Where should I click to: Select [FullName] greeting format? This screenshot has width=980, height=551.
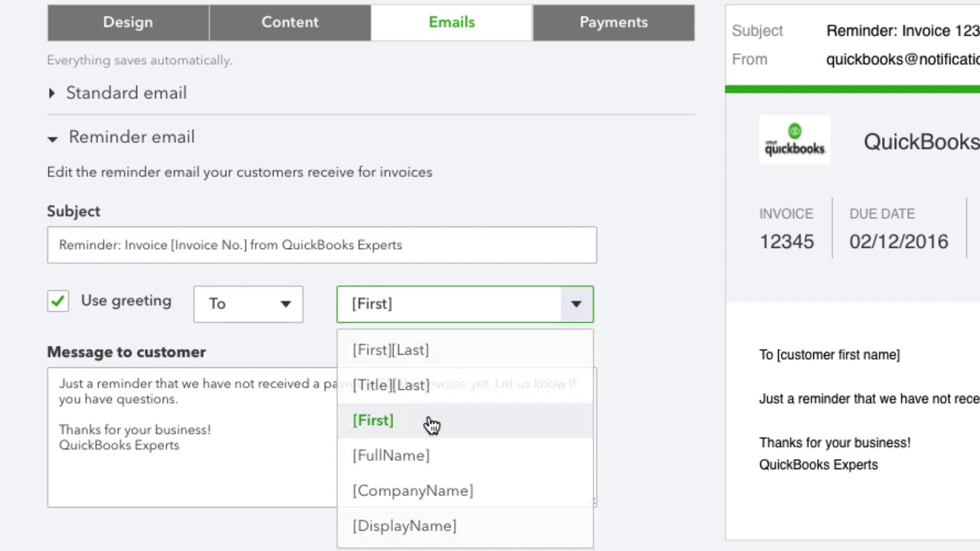click(x=390, y=455)
